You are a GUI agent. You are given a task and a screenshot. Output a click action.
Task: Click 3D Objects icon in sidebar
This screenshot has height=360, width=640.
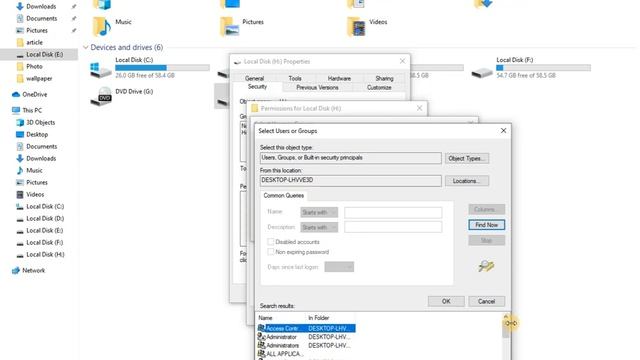tap(20, 122)
